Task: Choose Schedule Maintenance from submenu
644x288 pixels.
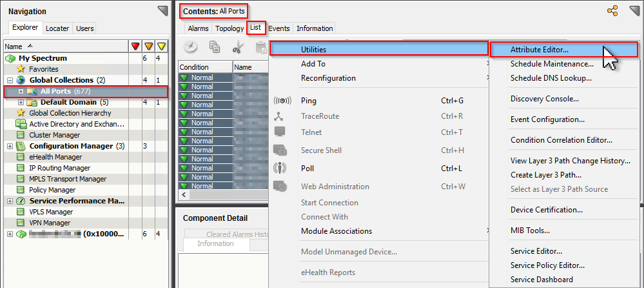Action: tap(552, 64)
